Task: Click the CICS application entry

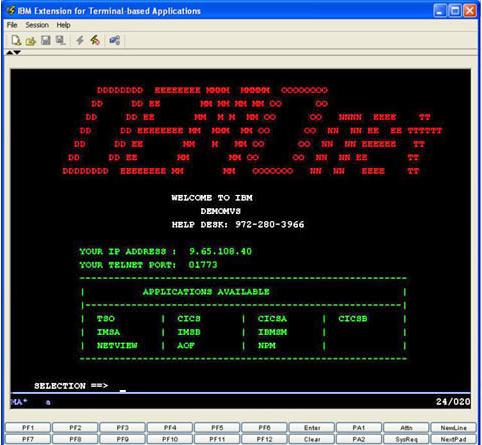Action: click(x=189, y=319)
